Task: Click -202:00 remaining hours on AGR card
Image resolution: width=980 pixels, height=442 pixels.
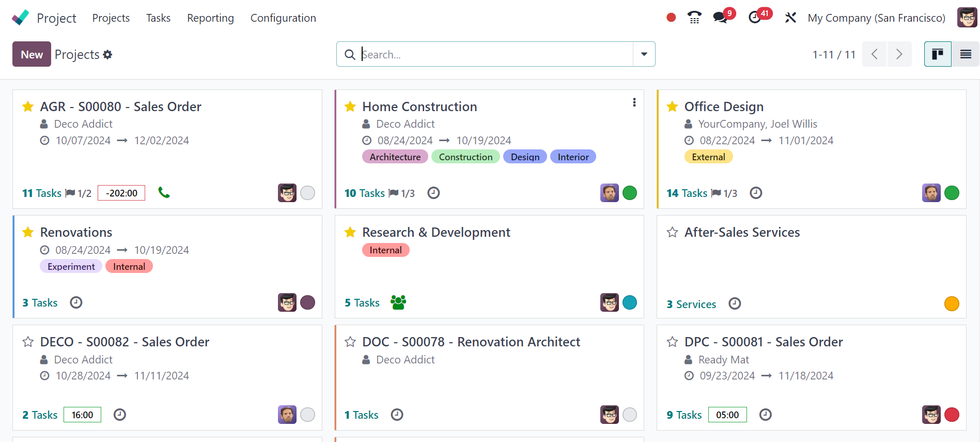Action: (121, 193)
